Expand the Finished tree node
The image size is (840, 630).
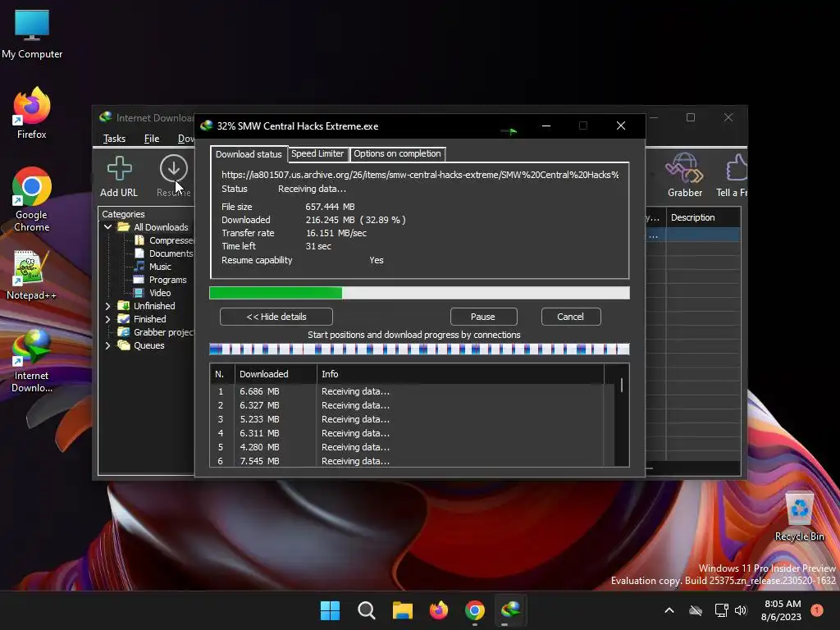point(108,319)
